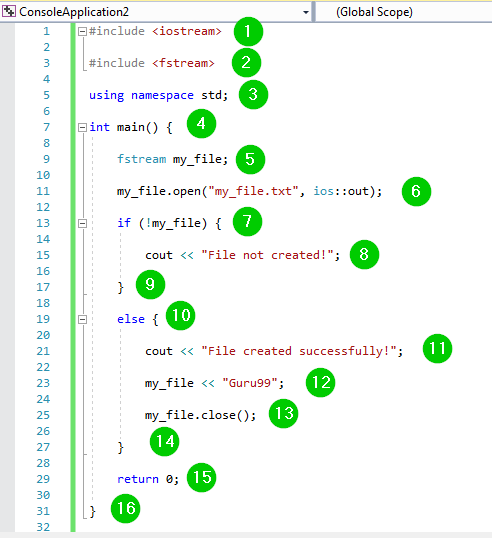The width and height of the screenshot is (492, 538).
Task: Collapse the else block on line 19
Action: click(x=82, y=320)
